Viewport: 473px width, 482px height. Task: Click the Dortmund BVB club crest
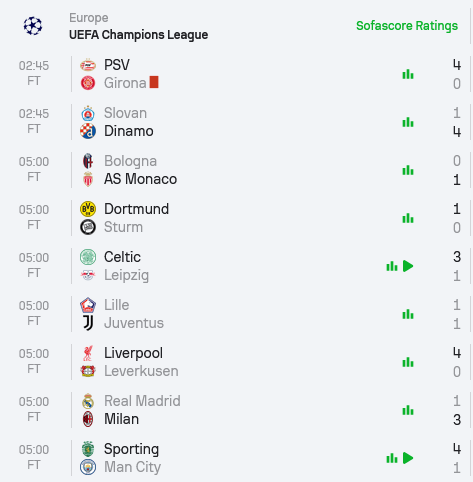point(88,209)
